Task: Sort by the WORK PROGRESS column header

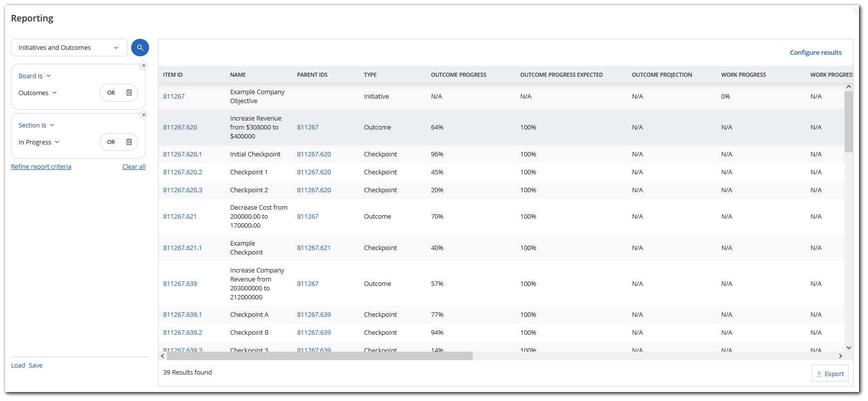Action: pyautogui.click(x=743, y=75)
